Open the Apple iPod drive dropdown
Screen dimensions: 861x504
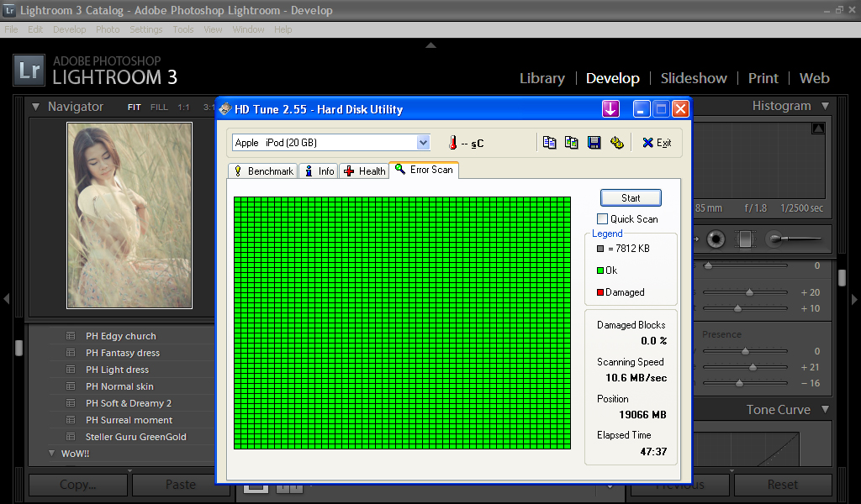(x=423, y=143)
